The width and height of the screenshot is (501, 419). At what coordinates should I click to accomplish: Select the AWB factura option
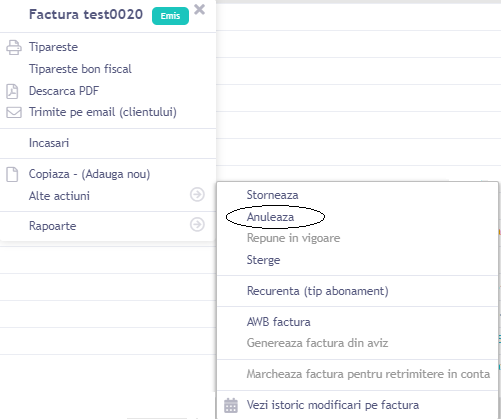279,322
